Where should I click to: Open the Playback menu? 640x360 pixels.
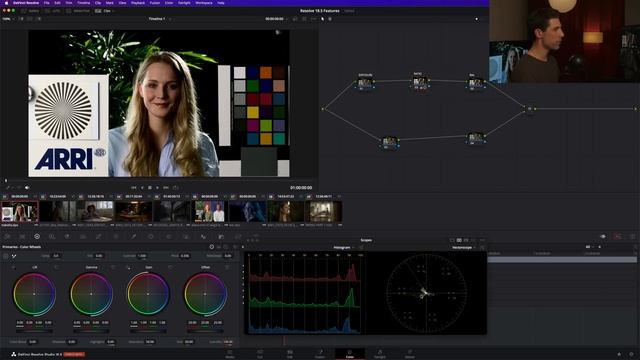138,2
